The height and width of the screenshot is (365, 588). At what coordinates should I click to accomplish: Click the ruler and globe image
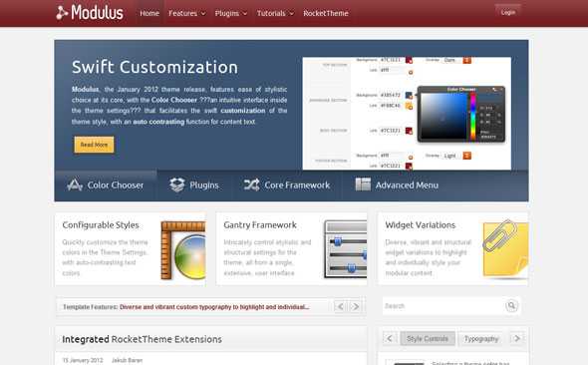(x=183, y=250)
